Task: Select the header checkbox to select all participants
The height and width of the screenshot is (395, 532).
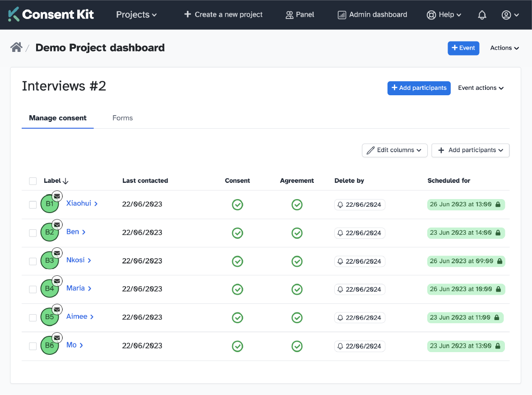Action: tap(33, 181)
